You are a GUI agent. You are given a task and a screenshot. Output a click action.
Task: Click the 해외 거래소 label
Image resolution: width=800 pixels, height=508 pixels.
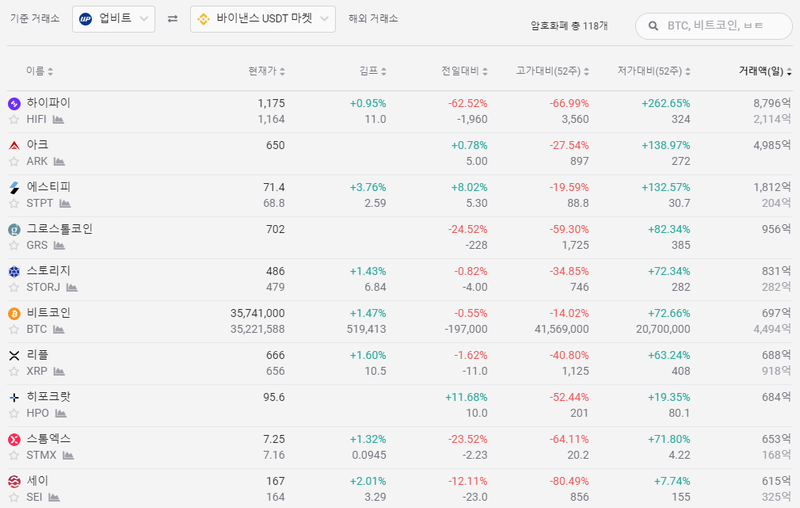point(373,19)
